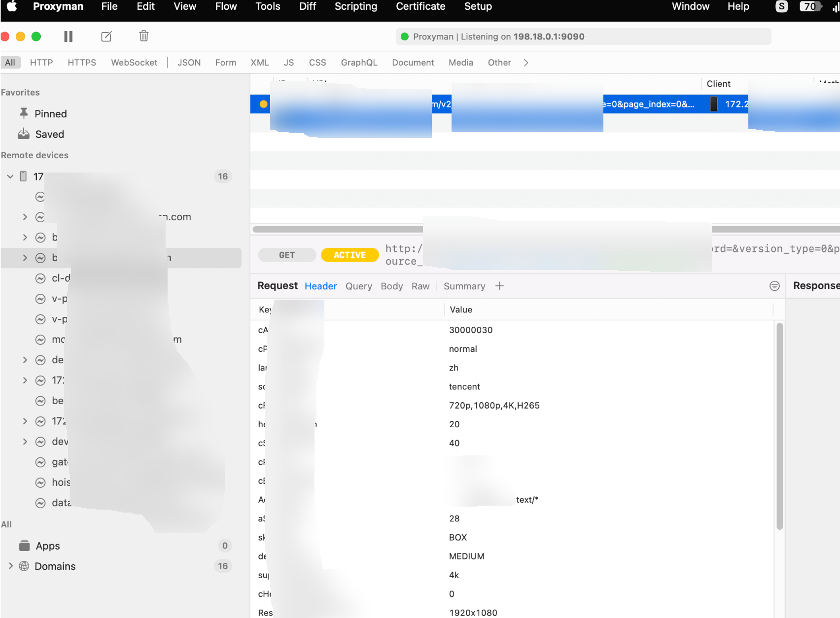
Task: Switch to the Query request tab
Action: point(358,286)
